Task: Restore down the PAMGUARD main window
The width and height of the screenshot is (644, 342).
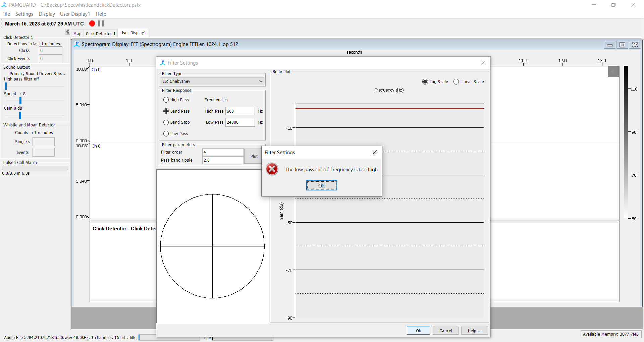Action: pos(613,5)
